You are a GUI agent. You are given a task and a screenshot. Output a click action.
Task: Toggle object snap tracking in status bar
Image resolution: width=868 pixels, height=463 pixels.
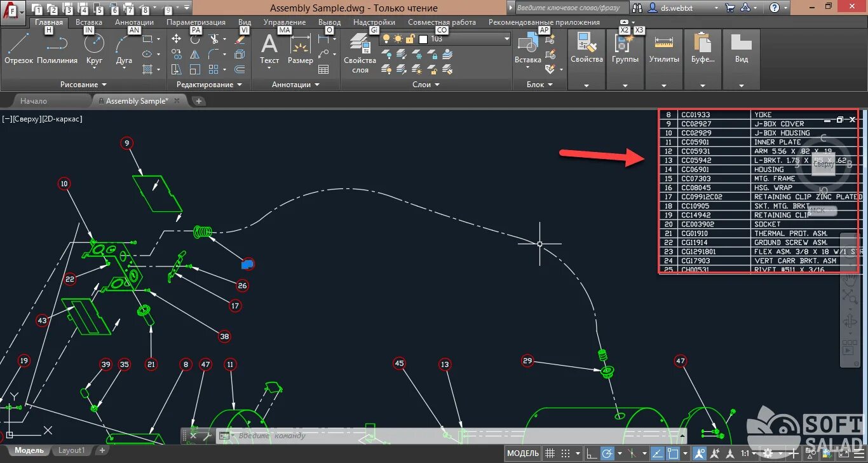(x=657, y=453)
